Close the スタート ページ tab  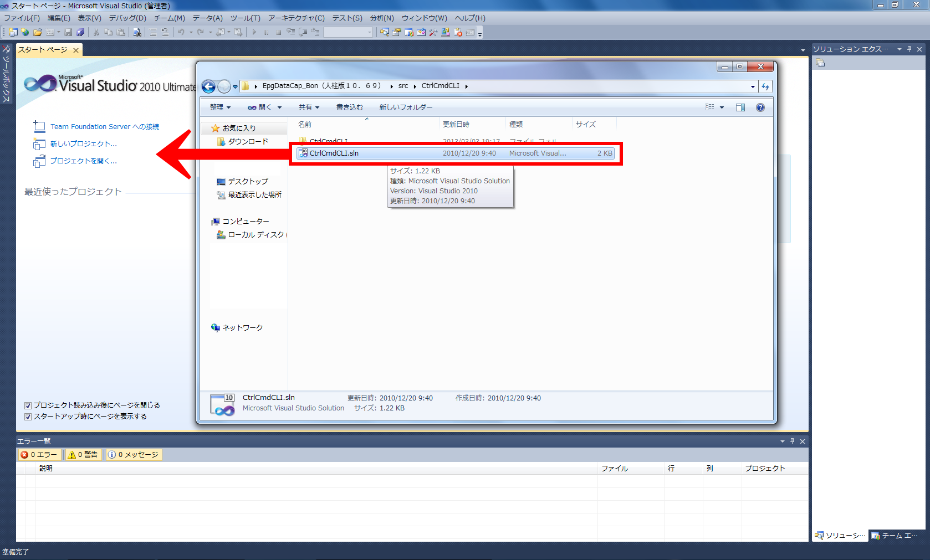(76, 50)
